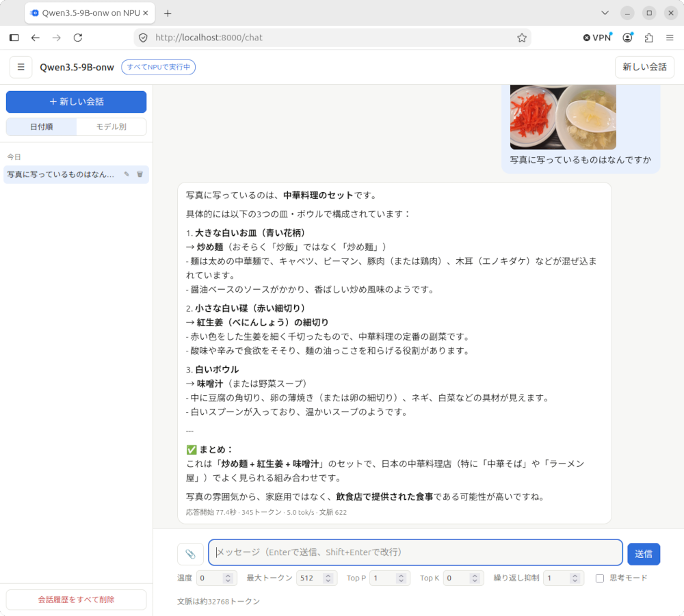
Task: Open the browser account profile icon
Action: pyautogui.click(x=627, y=38)
